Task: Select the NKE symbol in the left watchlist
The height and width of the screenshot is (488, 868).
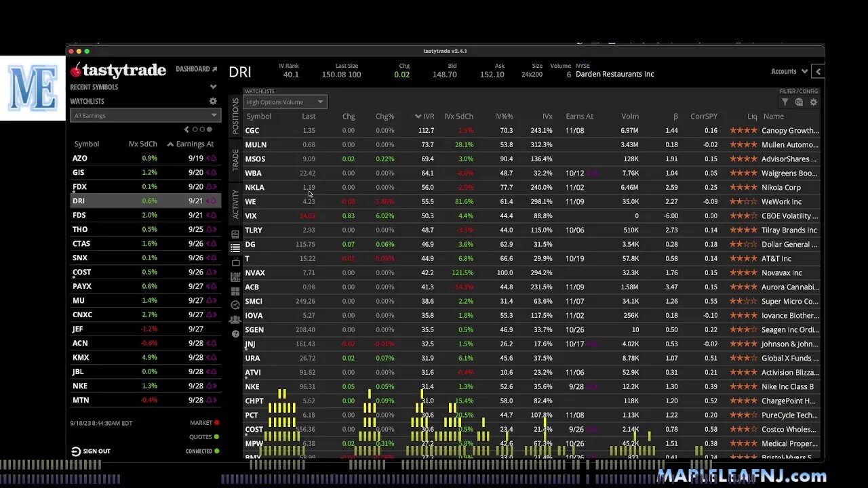Action: (x=80, y=386)
